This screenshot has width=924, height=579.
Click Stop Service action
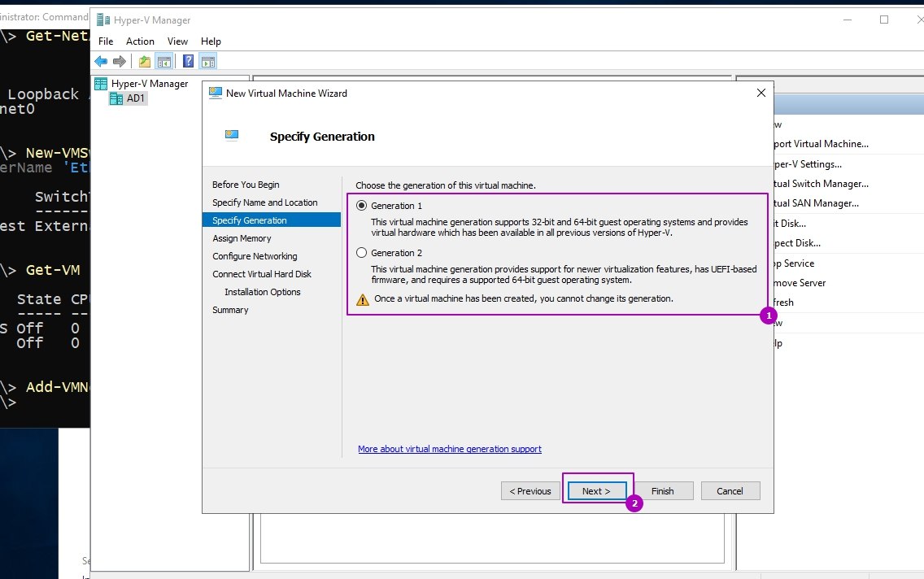tap(794, 263)
